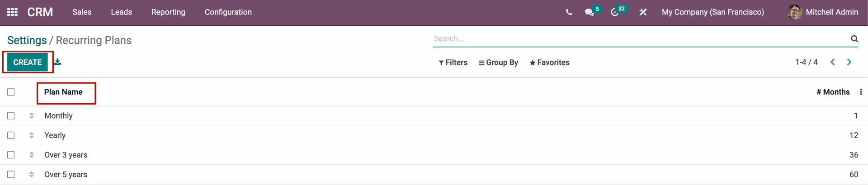
Task: Go back via the Settings breadcrumb link
Action: [27, 40]
